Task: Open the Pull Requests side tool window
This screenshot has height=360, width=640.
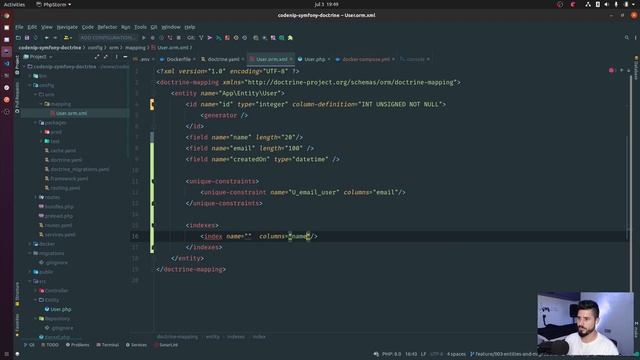Action: (x=17, y=98)
